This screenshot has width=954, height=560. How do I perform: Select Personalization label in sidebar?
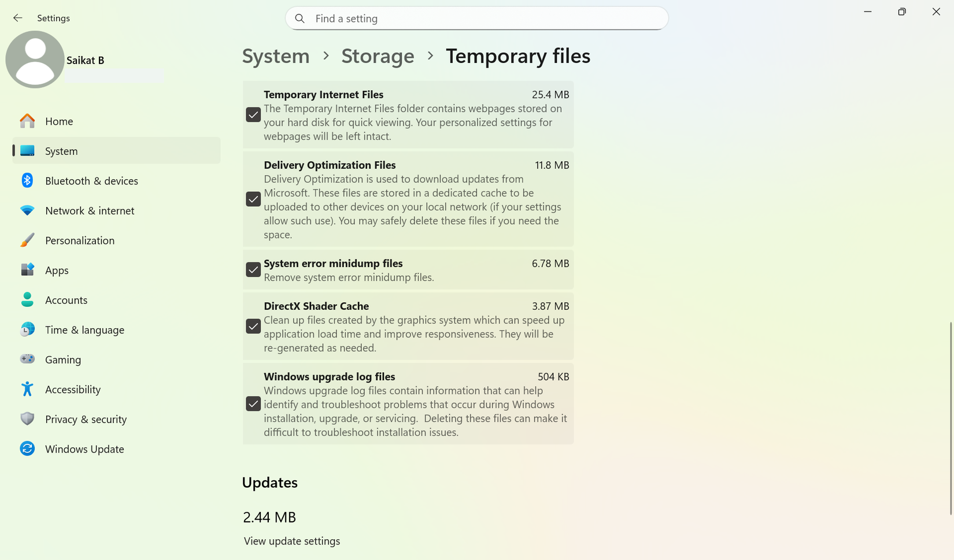[80, 240]
